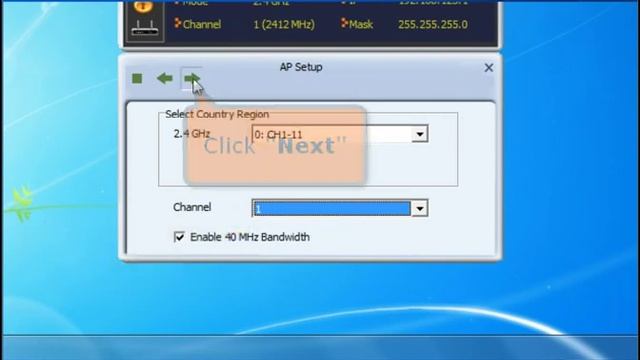Select the '1 (2412 MHz)' channel value
The image size is (640, 360).
[284, 24]
